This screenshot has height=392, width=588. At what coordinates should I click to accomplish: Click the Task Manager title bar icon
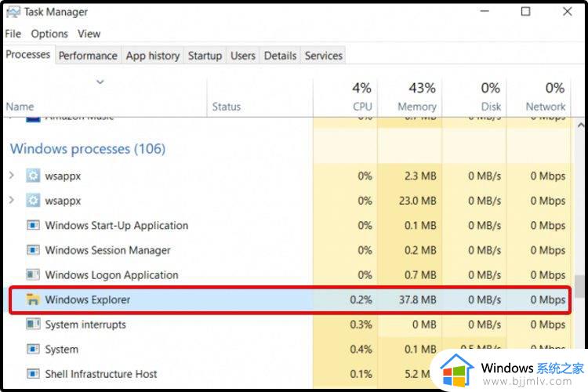13,12
